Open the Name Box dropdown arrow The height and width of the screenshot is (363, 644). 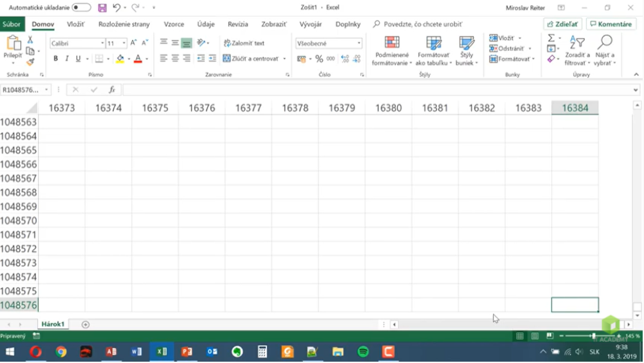pos(47,90)
